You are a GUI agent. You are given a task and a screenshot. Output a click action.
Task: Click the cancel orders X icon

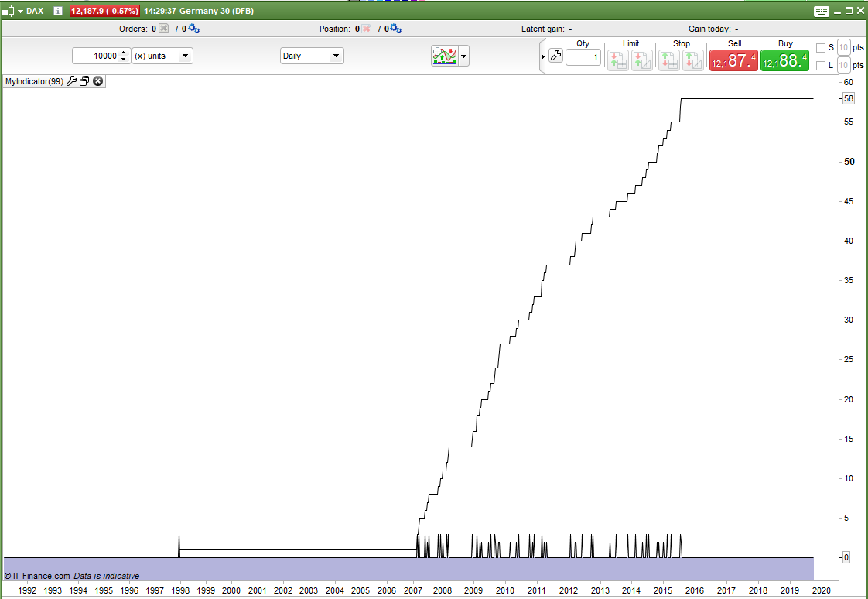163,28
